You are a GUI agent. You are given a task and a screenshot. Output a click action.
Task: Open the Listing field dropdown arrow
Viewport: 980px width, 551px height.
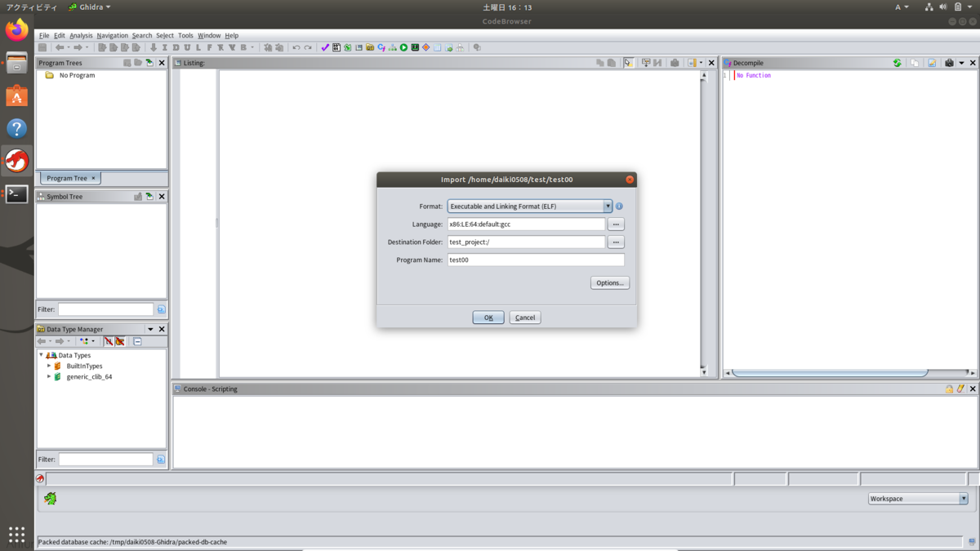tap(701, 63)
